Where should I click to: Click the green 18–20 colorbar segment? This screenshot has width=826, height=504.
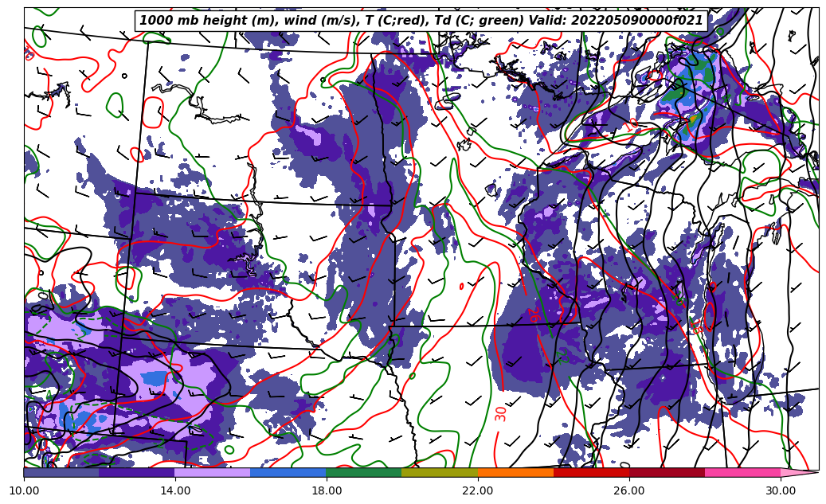click(x=364, y=472)
